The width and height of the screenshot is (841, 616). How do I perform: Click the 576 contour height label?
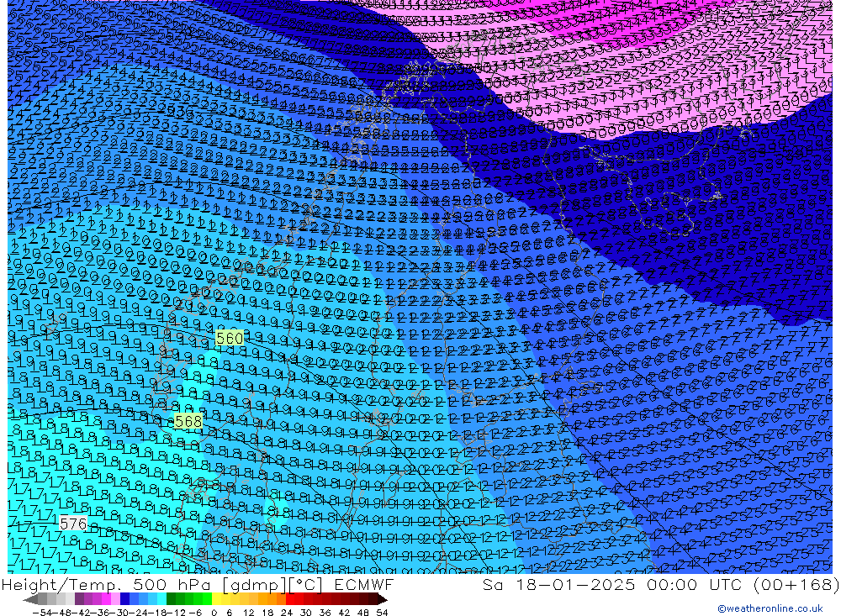[x=73, y=524]
